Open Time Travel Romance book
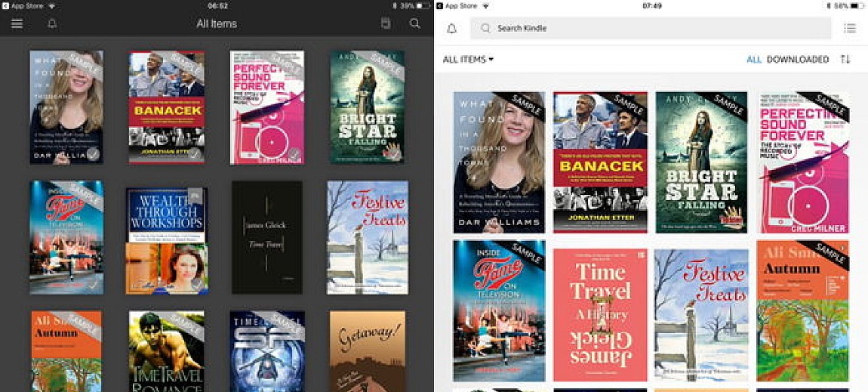868x392 pixels. pyautogui.click(x=167, y=351)
